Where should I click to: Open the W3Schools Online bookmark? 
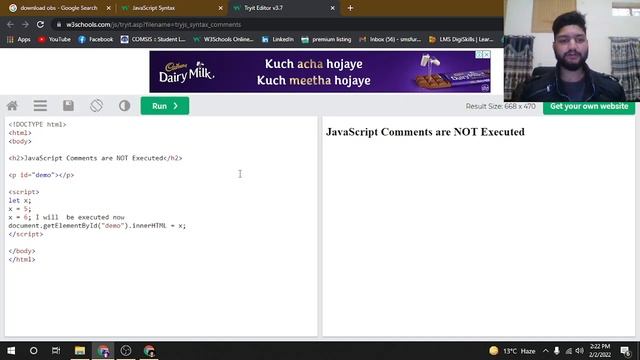click(223, 39)
